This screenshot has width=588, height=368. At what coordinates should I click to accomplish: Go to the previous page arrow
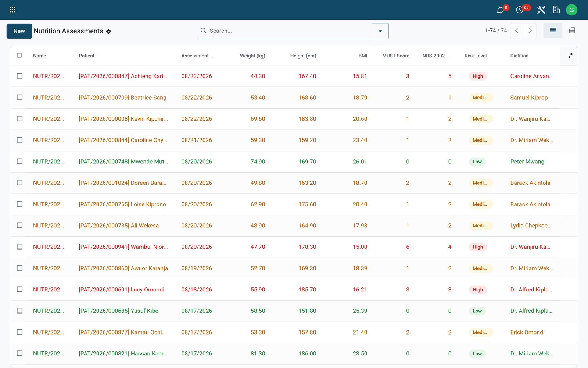pos(517,31)
